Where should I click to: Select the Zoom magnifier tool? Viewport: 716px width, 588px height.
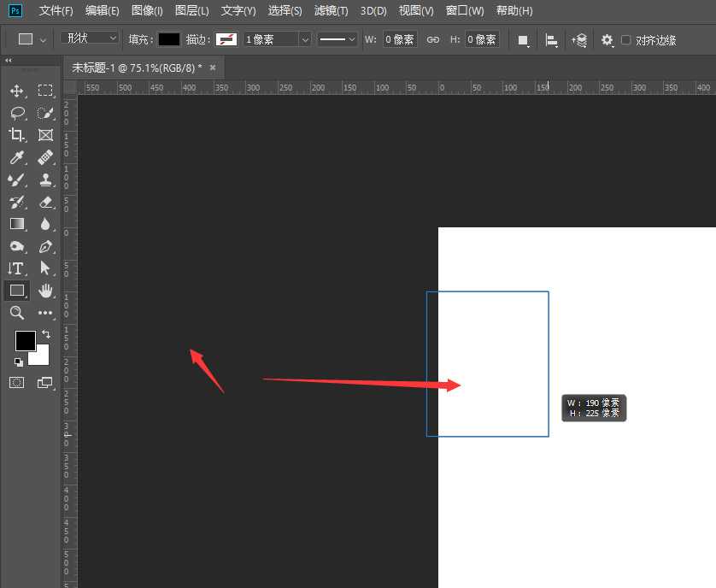pos(16,313)
